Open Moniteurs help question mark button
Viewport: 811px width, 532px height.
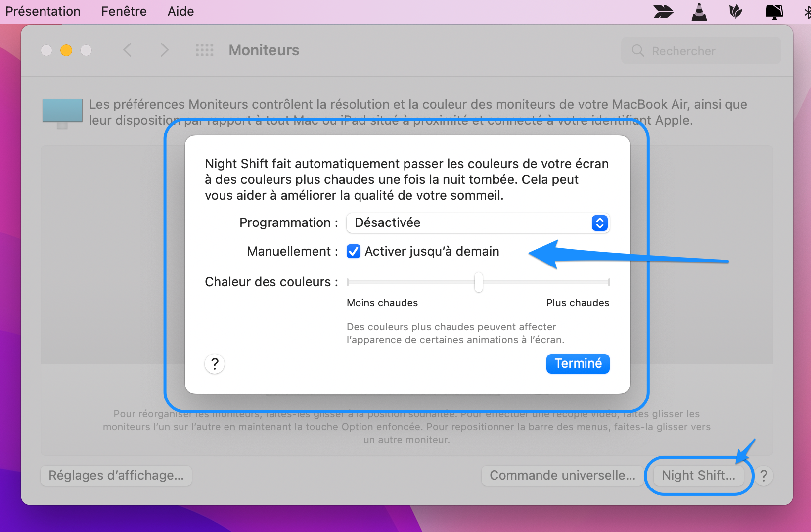[764, 476]
